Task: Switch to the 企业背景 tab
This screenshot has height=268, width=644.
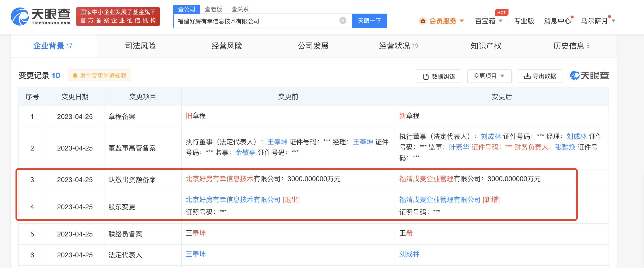Action: tap(53, 46)
